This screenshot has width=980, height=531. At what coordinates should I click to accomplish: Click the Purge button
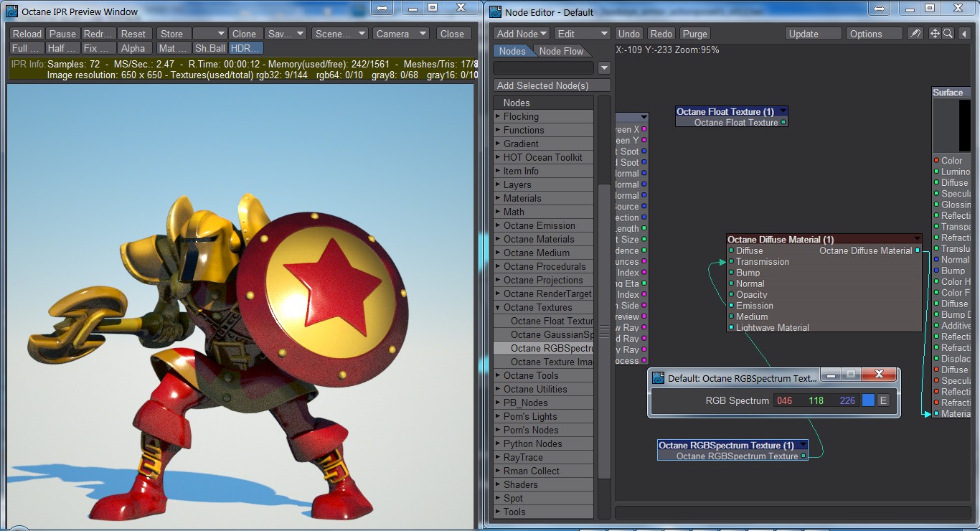[695, 34]
